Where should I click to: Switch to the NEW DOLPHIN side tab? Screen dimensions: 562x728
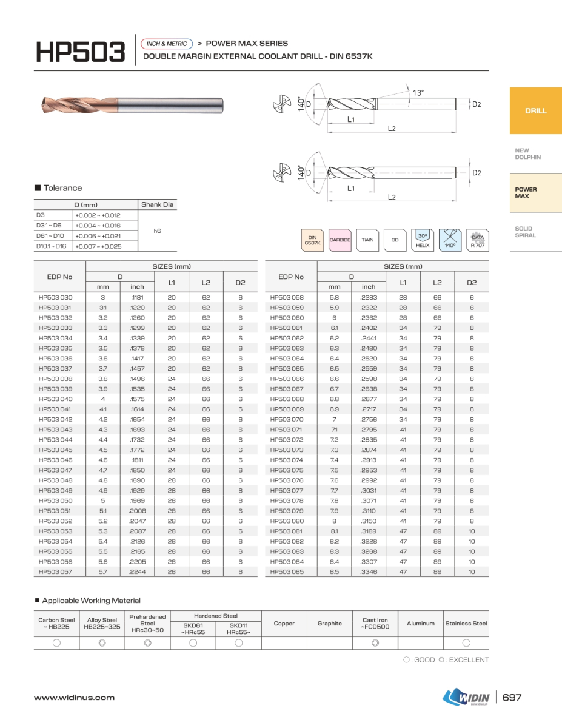tap(527, 154)
